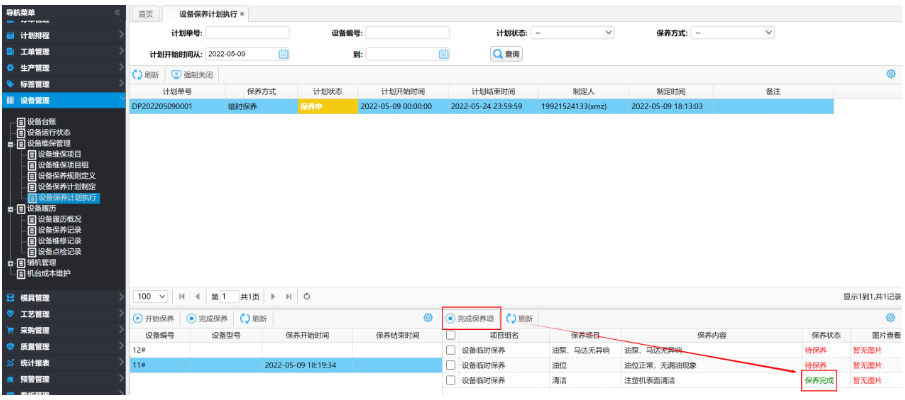The width and height of the screenshot is (905, 400).
Task: Check the 油泵、马达无异响 row checkbox
Action: tap(451, 351)
